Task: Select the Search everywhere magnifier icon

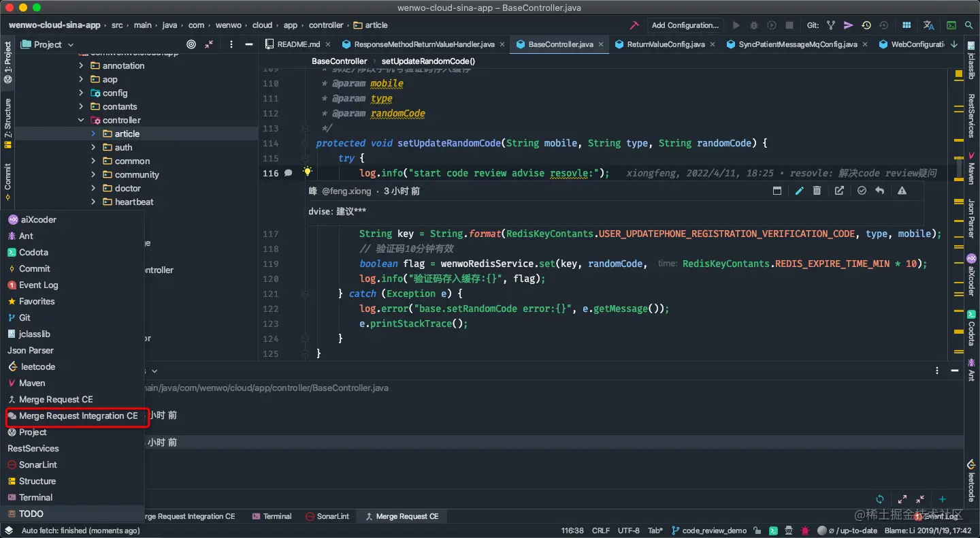Action: [970, 25]
